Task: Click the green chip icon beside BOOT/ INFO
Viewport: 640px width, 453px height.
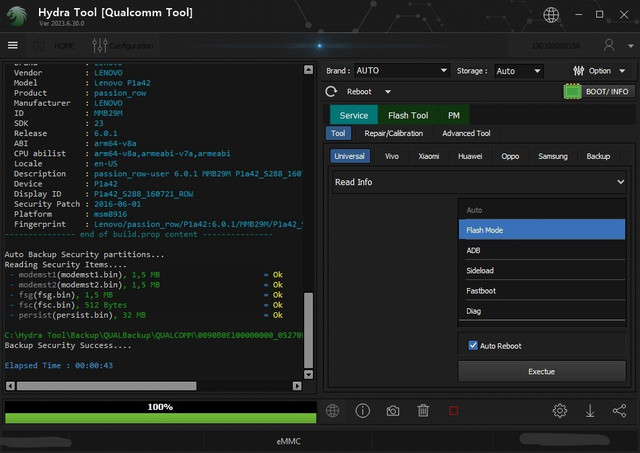Action: 572,91
